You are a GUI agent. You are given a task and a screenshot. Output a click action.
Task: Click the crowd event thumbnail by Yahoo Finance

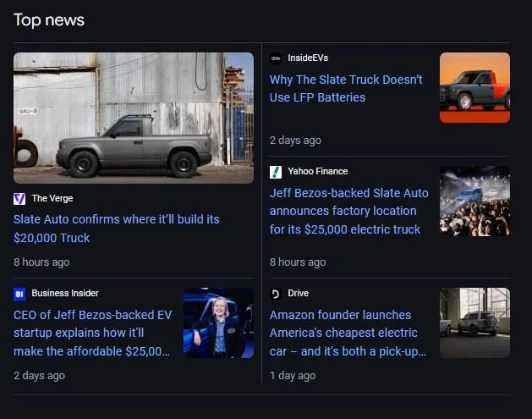coord(474,201)
